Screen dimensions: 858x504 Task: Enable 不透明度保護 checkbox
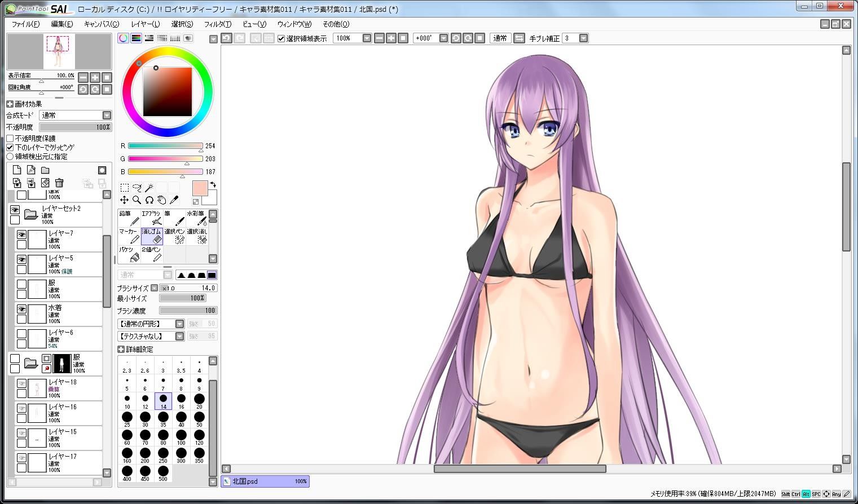(10, 138)
